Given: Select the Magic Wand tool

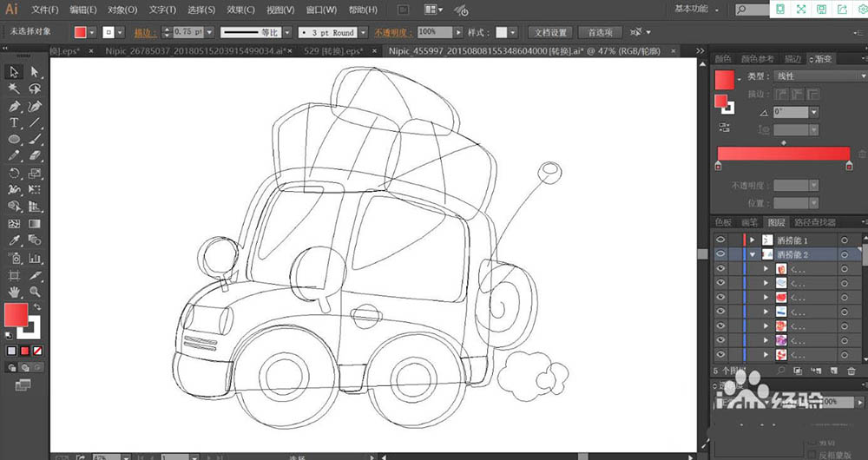Looking at the screenshot, I should tap(15, 89).
